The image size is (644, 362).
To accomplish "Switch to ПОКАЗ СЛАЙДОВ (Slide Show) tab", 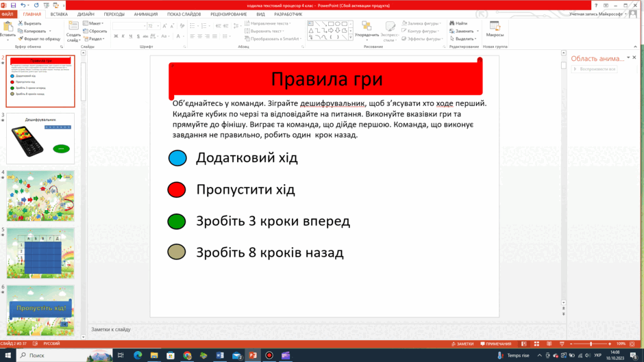I will tap(184, 14).
